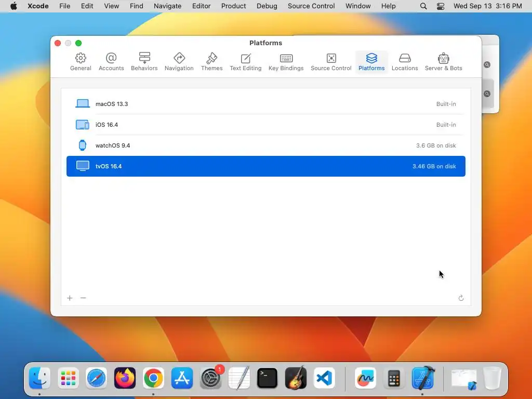Open the minimized window thumbnail in Dock
Screen dimensions: 532x399
[x=464, y=379]
